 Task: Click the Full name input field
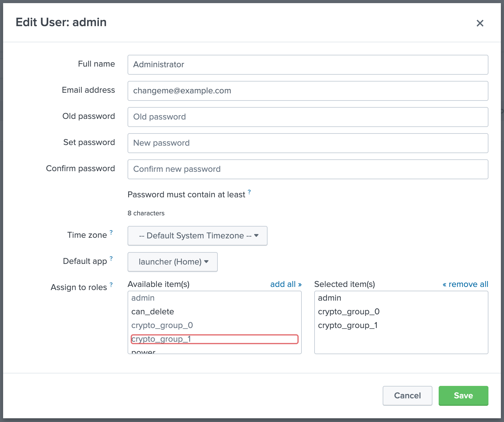coord(308,65)
